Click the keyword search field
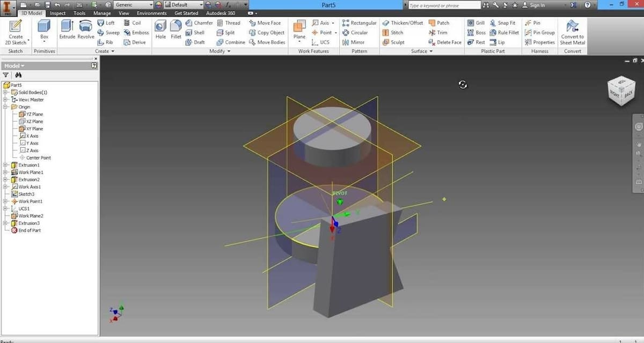The width and height of the screenshot is (644, 343). pyautogui.click(x=444, y=5)
